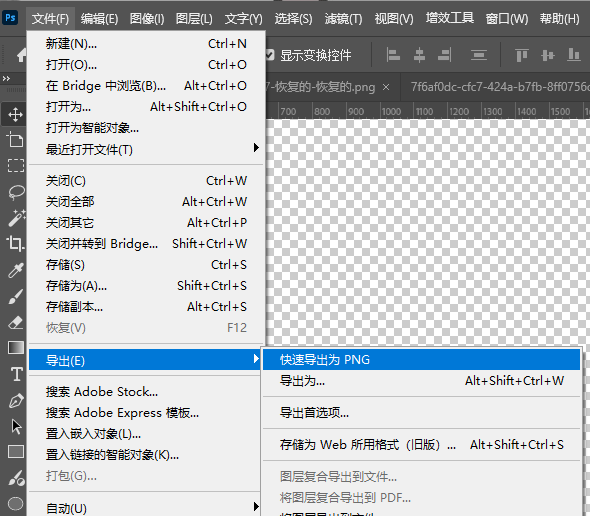590x516 pixels.
Task: Click align vertical centers icon
Action: (x=547, y=55)
